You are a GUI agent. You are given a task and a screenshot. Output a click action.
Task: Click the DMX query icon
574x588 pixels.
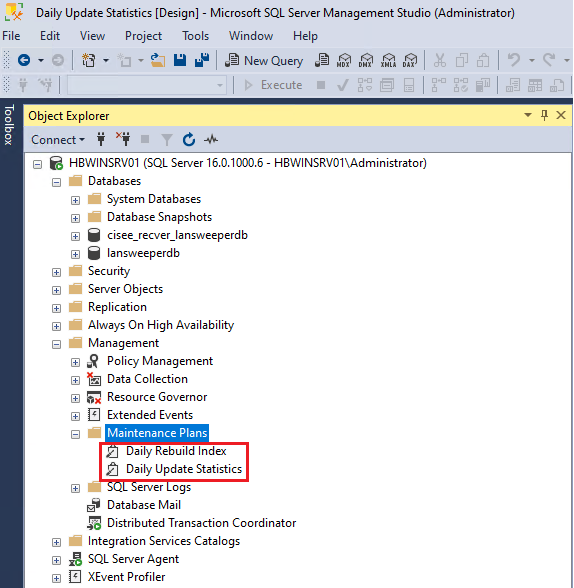coord(366,60)
